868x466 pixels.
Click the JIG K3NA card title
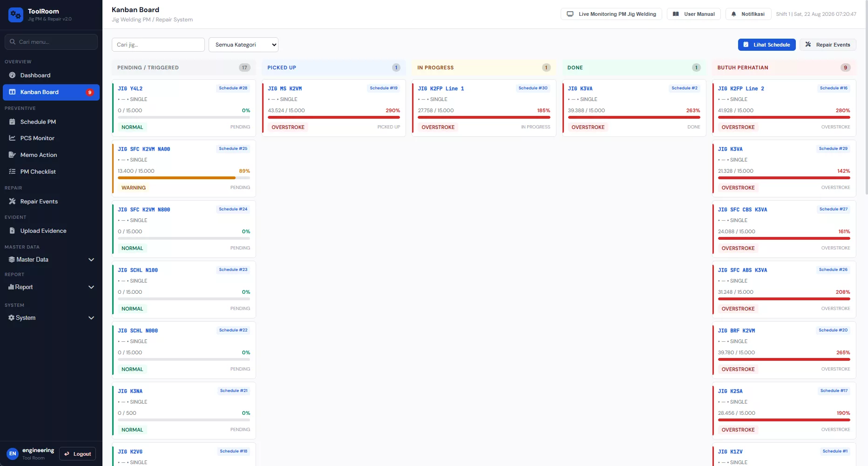pyautogui.click(x=130, y=391)
